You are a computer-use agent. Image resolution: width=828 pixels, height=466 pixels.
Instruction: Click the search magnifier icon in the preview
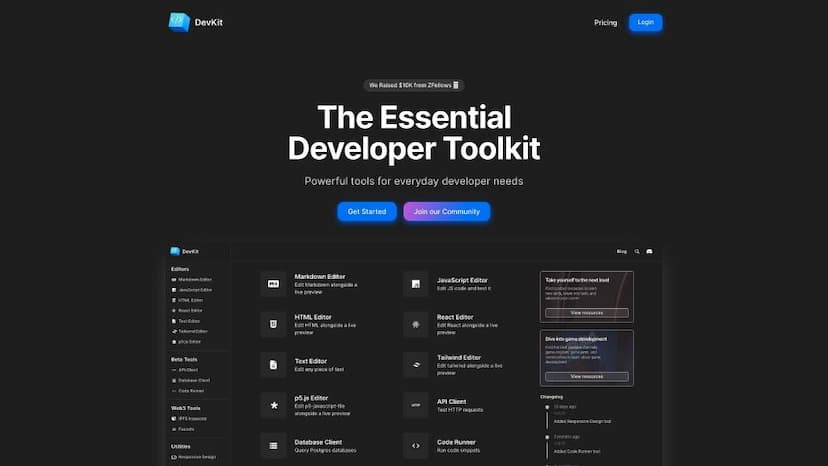pos(637,251)
